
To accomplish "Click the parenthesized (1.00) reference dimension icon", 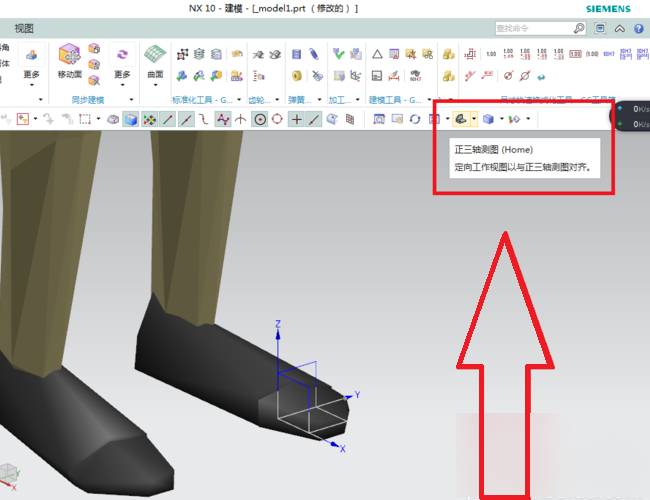I will tap(592, 54).
